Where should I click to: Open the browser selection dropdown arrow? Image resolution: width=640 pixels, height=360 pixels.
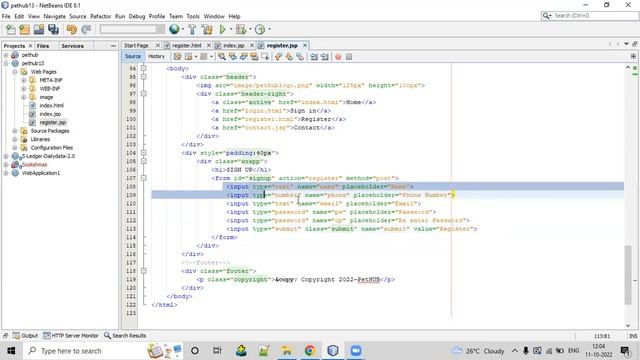click(x=182, y=29)
